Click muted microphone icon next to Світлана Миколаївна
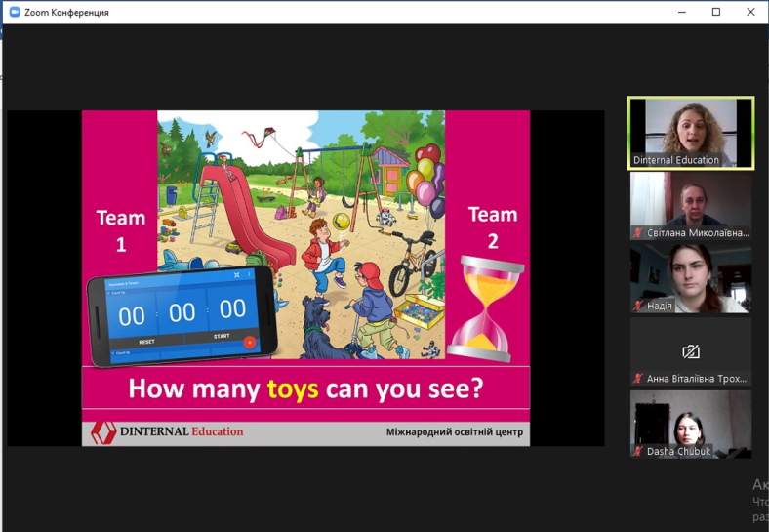769x532 pixels. click(637, 233)
